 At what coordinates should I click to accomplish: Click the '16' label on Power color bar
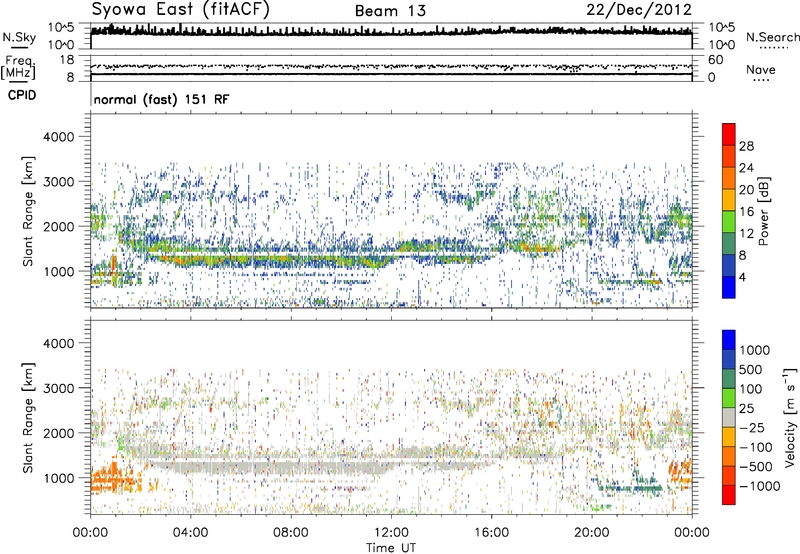746,212
